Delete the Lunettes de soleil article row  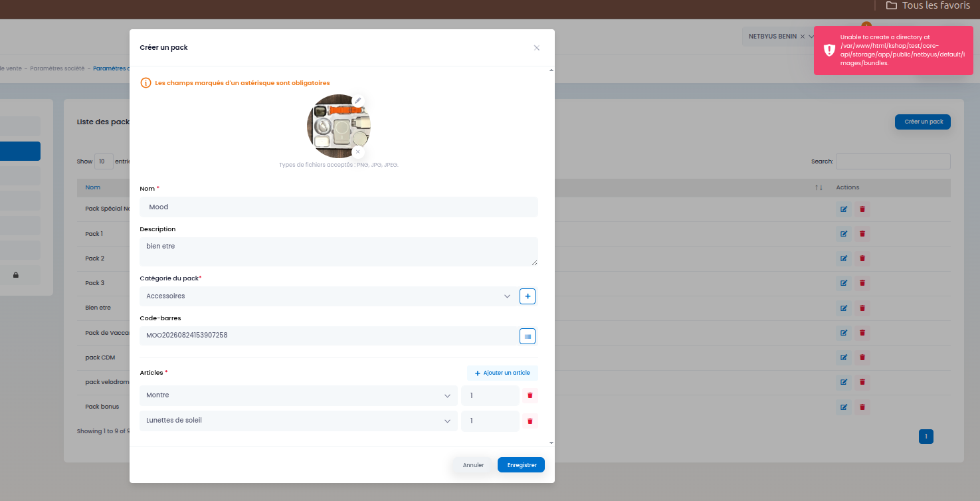point(530,421)
